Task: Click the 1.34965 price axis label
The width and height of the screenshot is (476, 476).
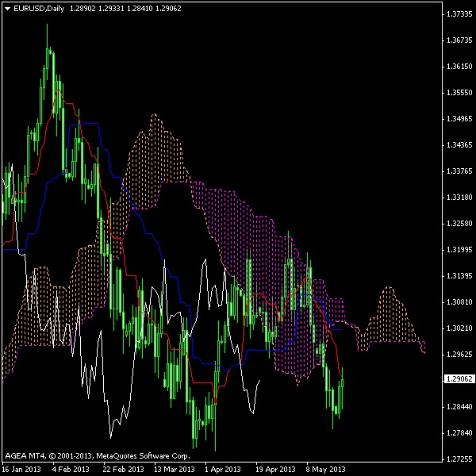Action: [457, 119]
